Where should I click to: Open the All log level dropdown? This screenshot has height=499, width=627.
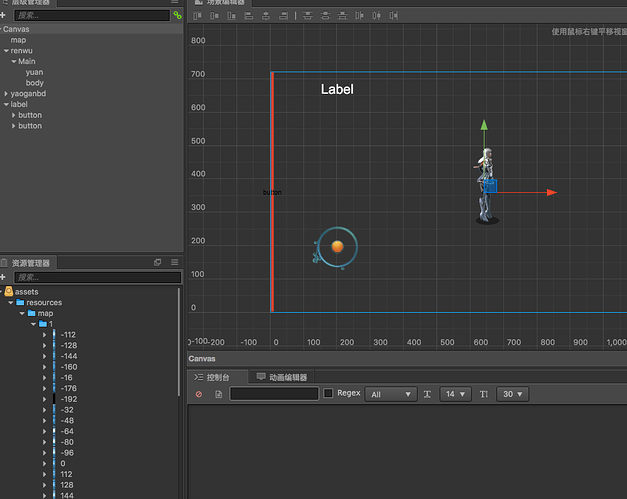(x=391, y=394)
